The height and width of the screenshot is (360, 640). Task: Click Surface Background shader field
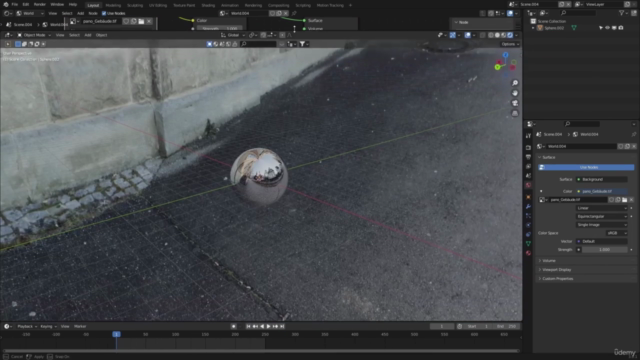(602, 179)
